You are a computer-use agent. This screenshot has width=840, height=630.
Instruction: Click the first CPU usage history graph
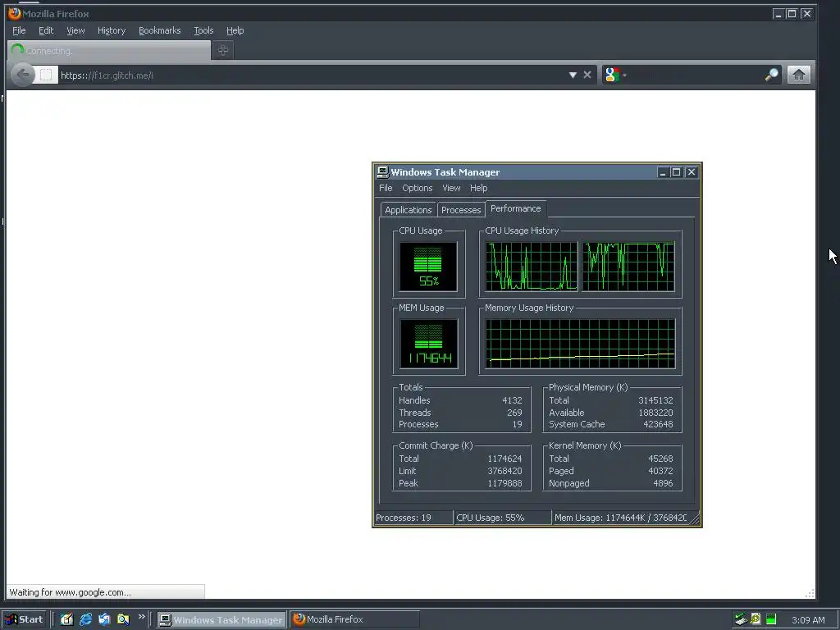point(532,267)
